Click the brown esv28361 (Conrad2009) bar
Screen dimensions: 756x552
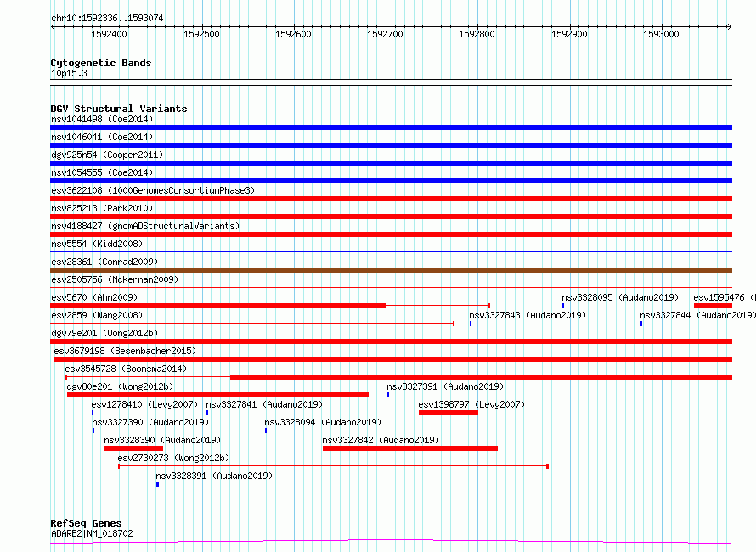tap(391, 270)
